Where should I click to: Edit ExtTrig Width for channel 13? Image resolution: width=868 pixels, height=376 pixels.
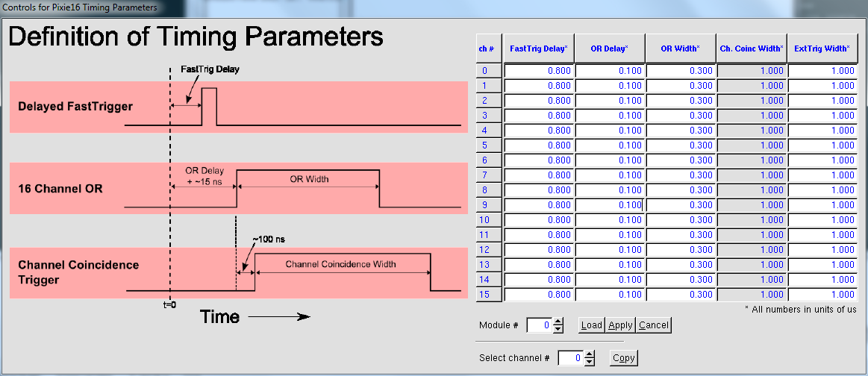tap(822, 265)
